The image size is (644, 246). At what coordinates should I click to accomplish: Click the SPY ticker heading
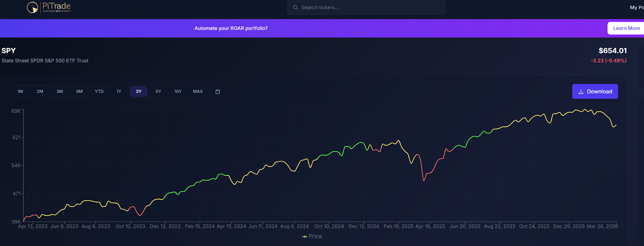tap(8, 51)
